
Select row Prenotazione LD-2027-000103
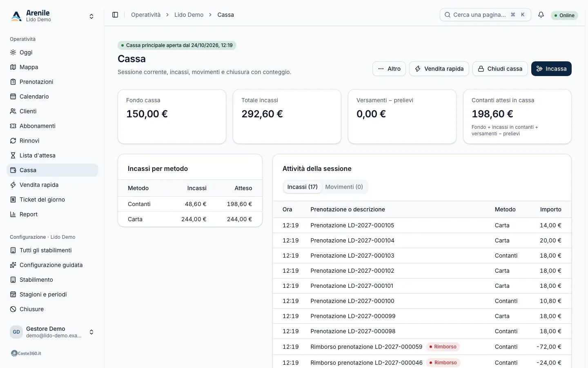pos(422,256)
